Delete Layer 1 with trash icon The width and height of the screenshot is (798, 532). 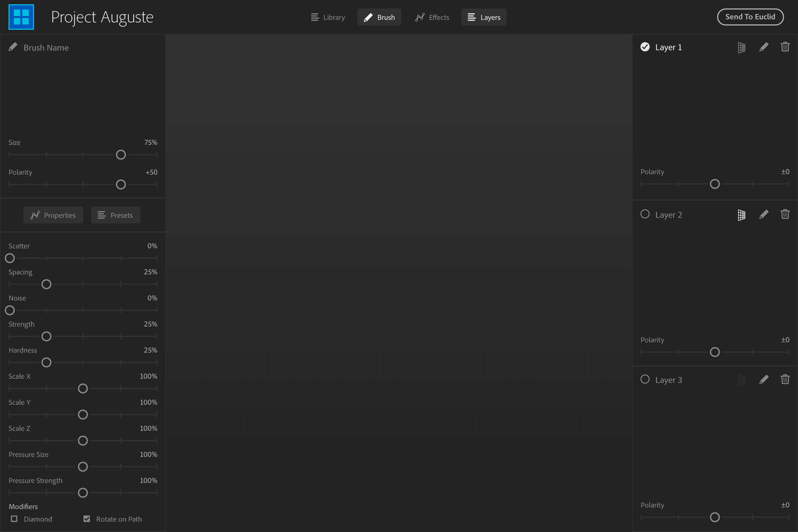pos(785,47)
